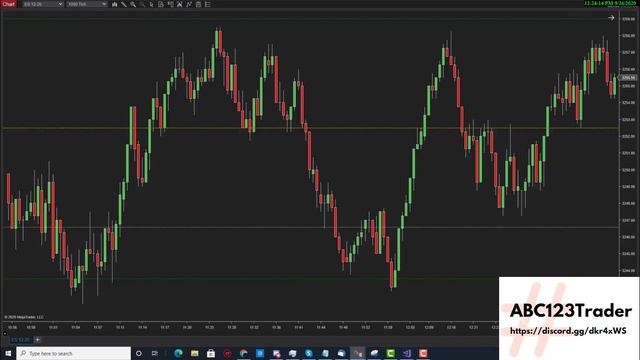This screenshot has width=640, height=360.
Task: Open the green Camtasia icon on taskbar
Action: 391,353
